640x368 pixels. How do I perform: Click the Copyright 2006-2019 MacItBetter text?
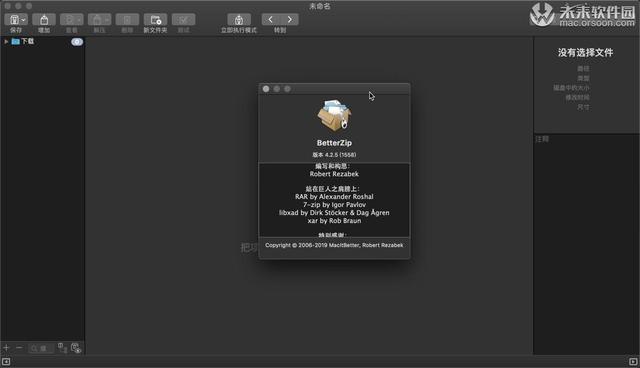[334, 245]
